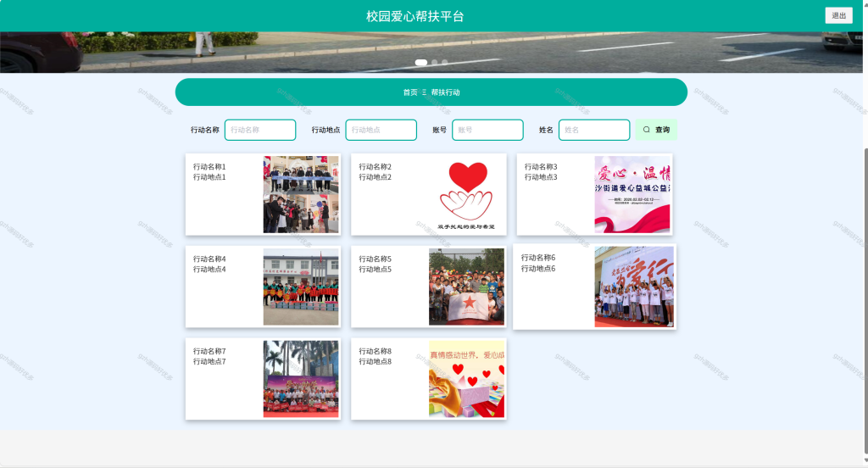Click the text 行动名称8
Screen dimensions: 868x468
click(x=375, y=351)
